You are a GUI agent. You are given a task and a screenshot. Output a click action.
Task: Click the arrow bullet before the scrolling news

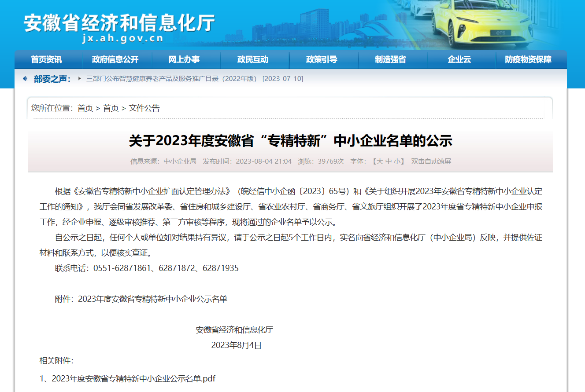[79, 79]
